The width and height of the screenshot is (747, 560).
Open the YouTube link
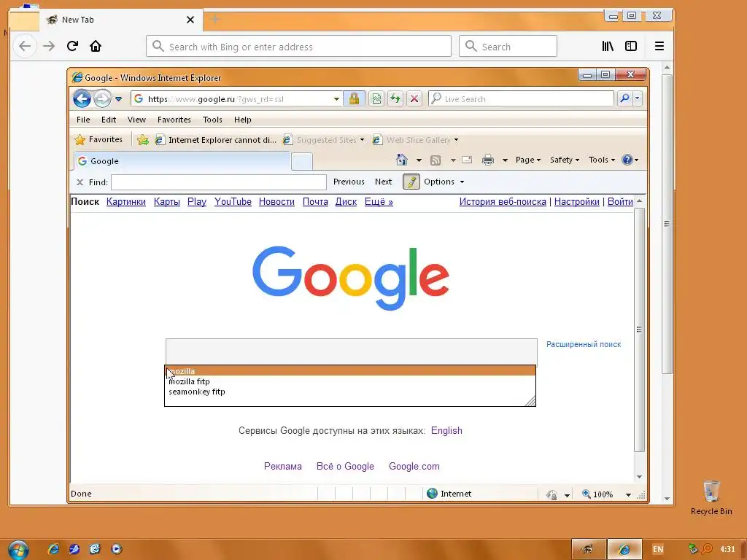coord(233,201)
